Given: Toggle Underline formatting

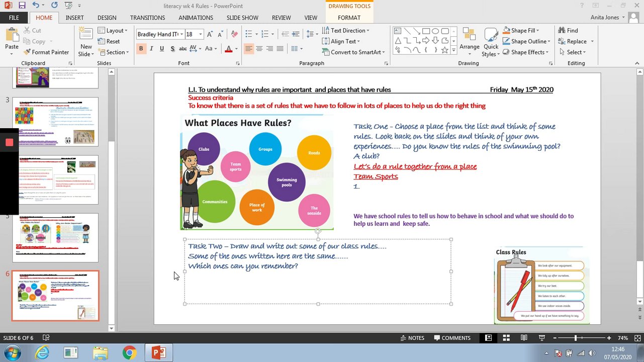Looking at the screenshot, I should 162,49.
